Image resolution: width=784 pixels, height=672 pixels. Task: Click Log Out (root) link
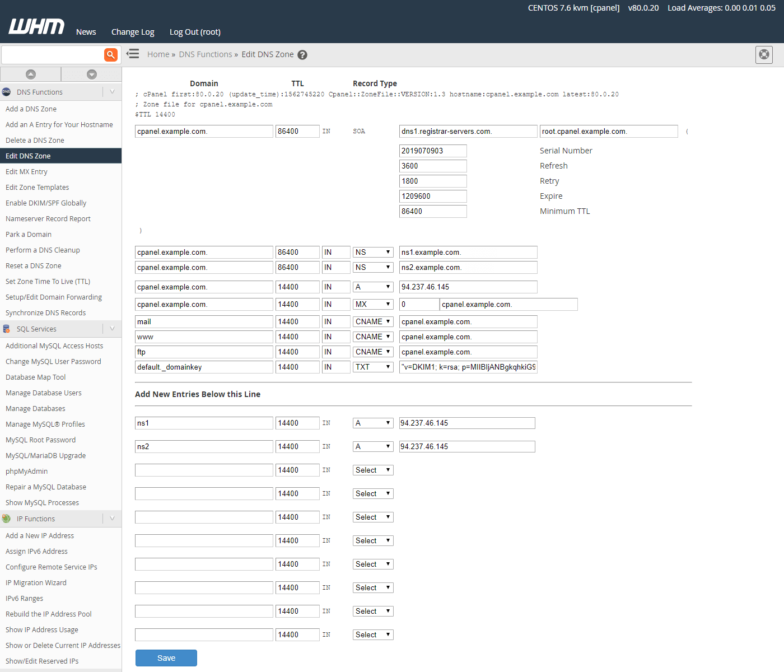tap(195, 32)
